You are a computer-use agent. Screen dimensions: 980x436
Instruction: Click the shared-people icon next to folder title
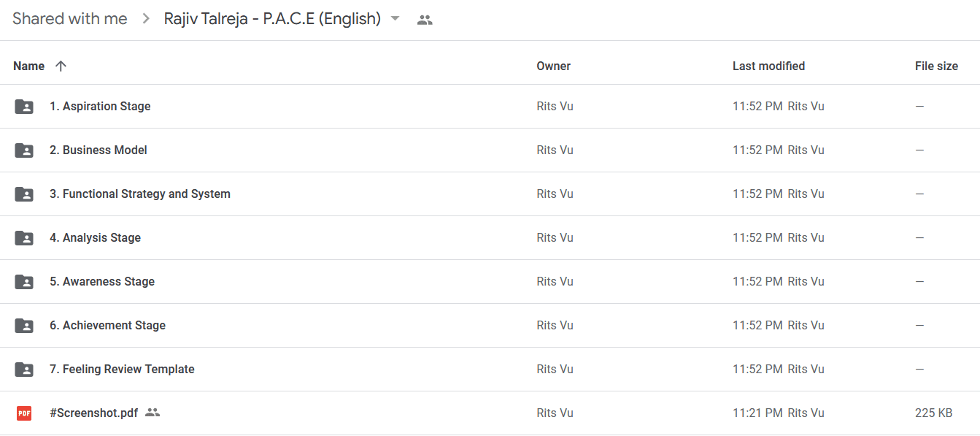[x=425, y=20]
